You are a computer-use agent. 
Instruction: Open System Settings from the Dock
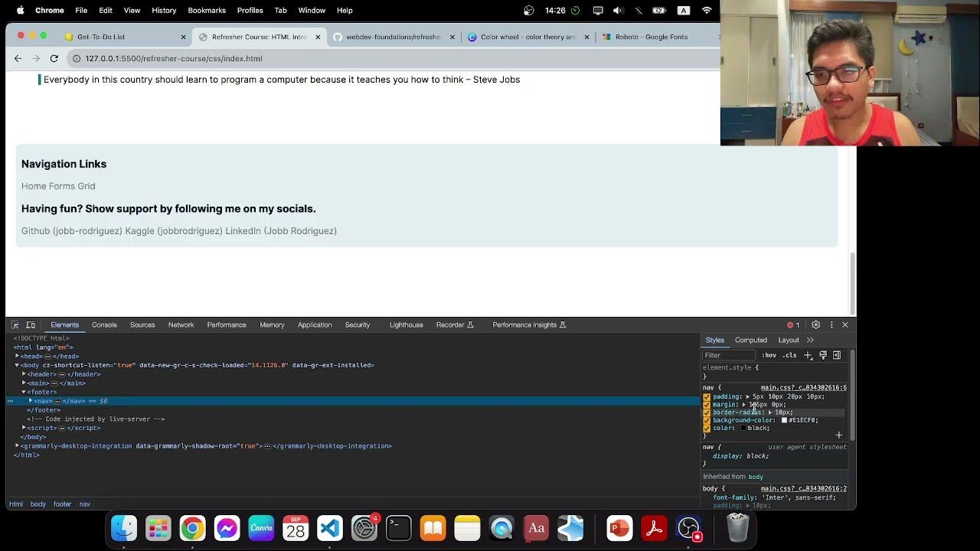click(364, 528)
